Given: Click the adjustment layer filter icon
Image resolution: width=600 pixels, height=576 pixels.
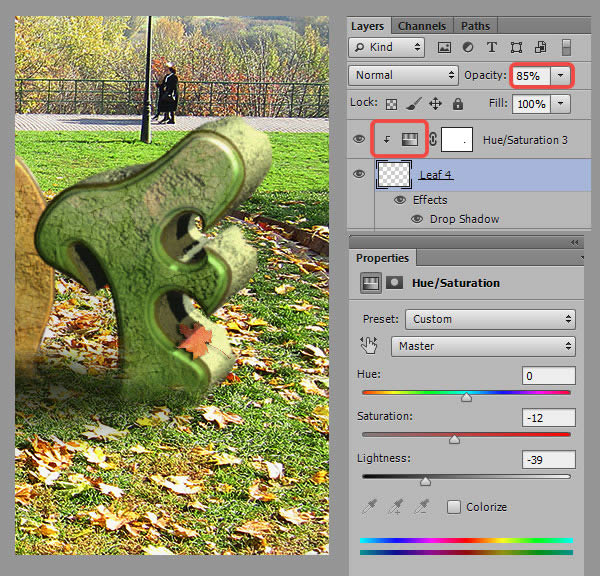Looking at the screenshot, I should tap(468, 47).
